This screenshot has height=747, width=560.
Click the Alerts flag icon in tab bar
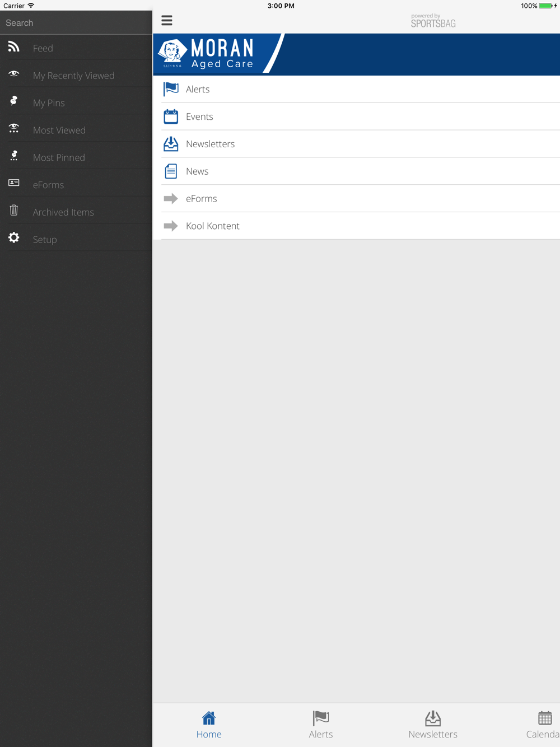click(321, 718)
